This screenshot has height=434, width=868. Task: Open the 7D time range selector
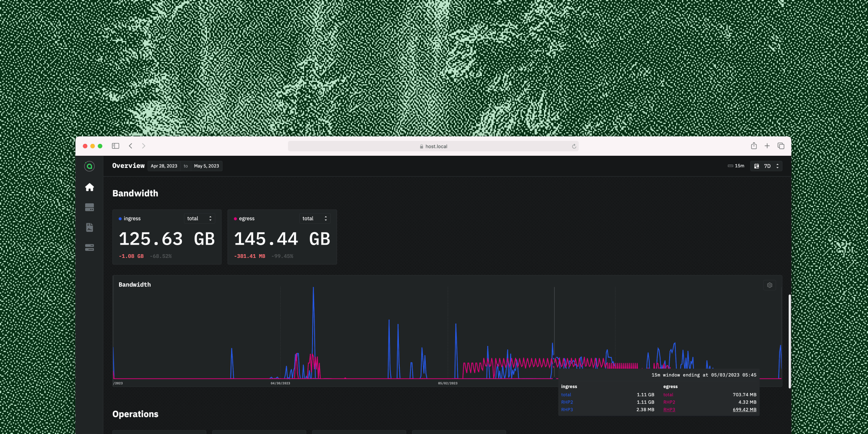click(x=767, y=166)
